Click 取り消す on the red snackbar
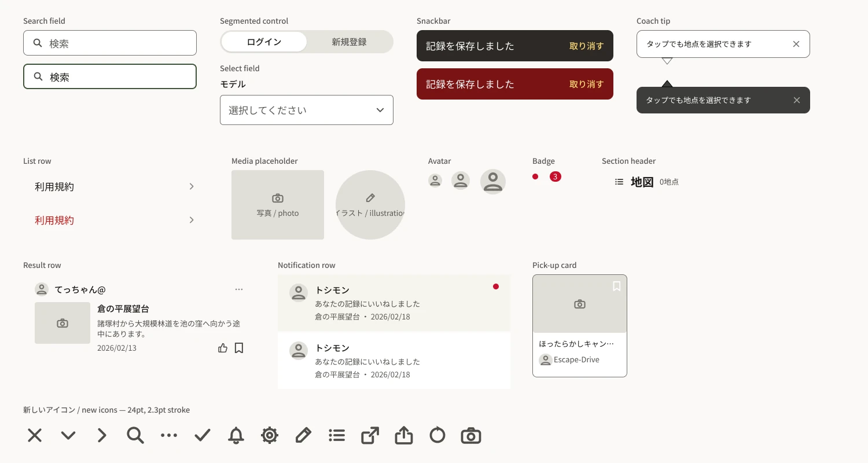 (x=587, y=84)
